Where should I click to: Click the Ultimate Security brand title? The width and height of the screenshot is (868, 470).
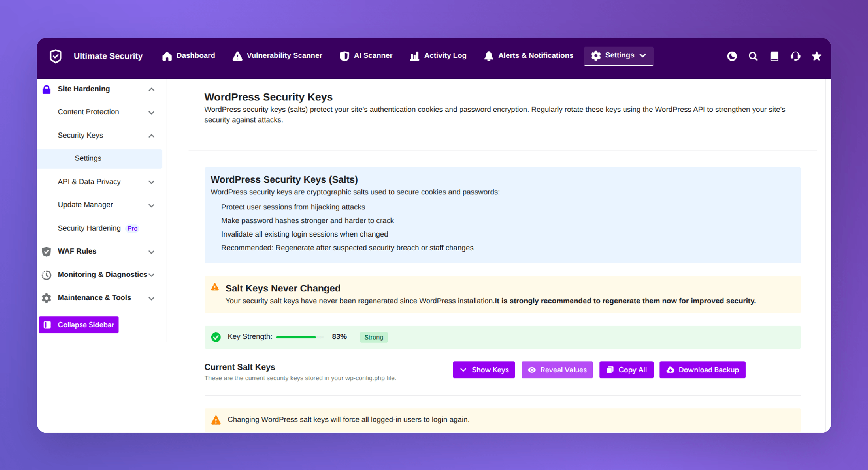(108, 56)
